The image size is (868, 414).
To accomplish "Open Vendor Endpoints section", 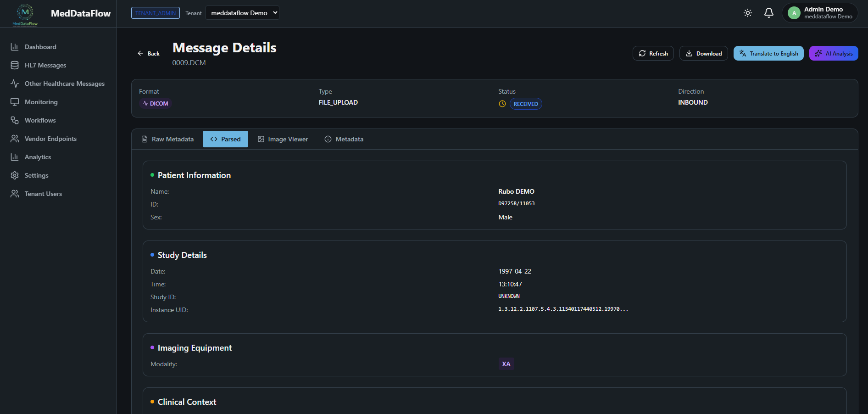I will (x=50, y=138).
